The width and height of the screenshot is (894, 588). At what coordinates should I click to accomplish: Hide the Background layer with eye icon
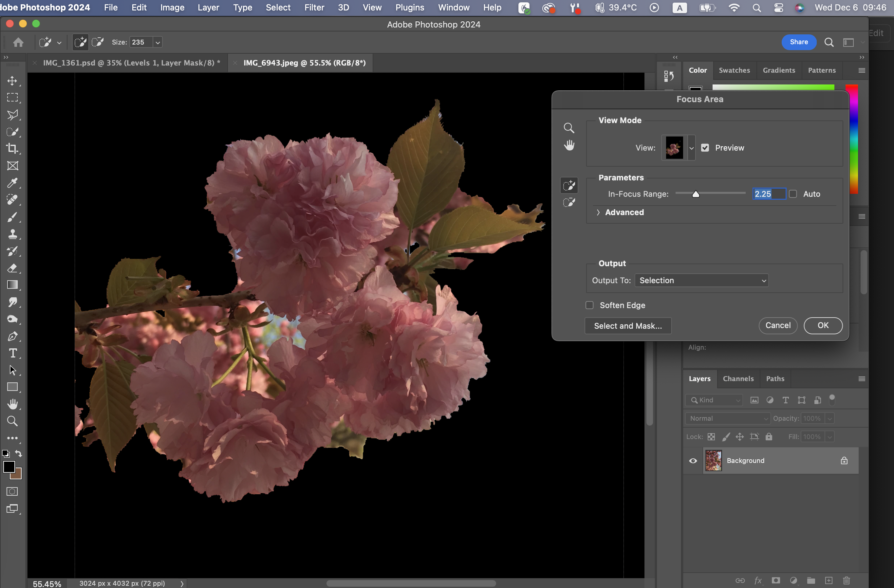[x=693, y=461]
